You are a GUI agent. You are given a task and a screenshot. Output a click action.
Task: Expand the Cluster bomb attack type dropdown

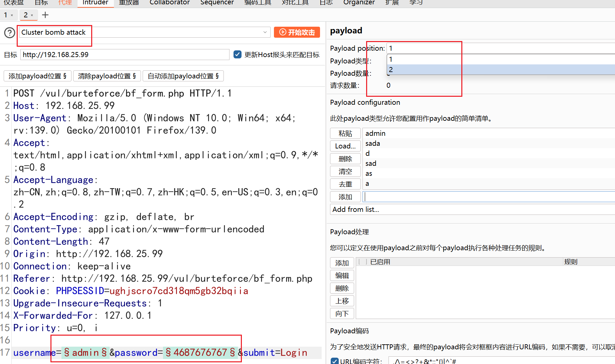click(x=265, y=32)
